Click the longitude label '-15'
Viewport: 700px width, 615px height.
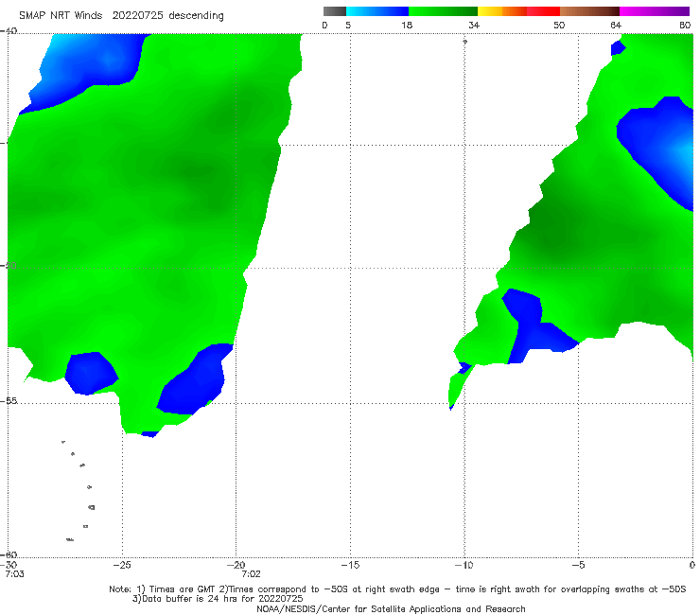coord(350,565)
